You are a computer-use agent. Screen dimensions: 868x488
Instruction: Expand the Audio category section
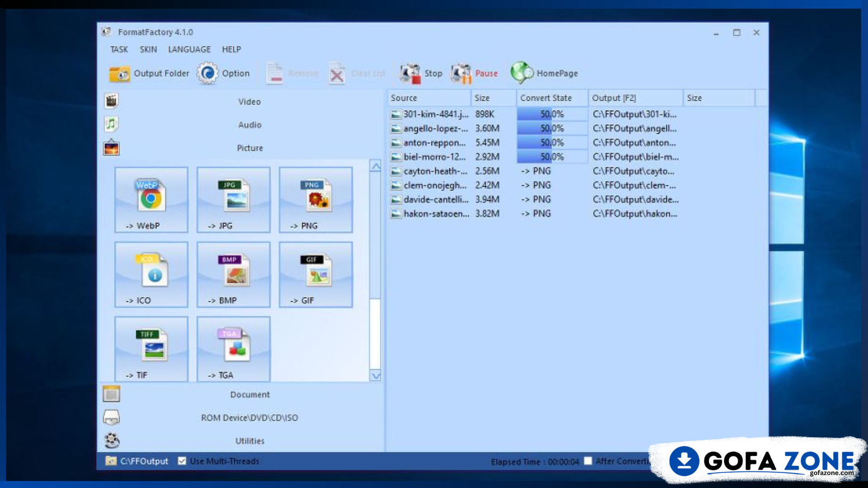point(250,125)
